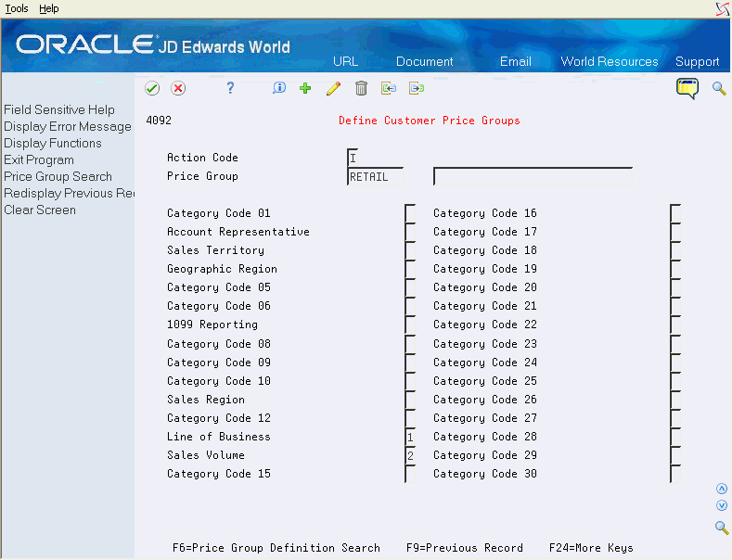Click the Sales Territory field
Screen dimensions: 732x560
(x=410, y=250)
